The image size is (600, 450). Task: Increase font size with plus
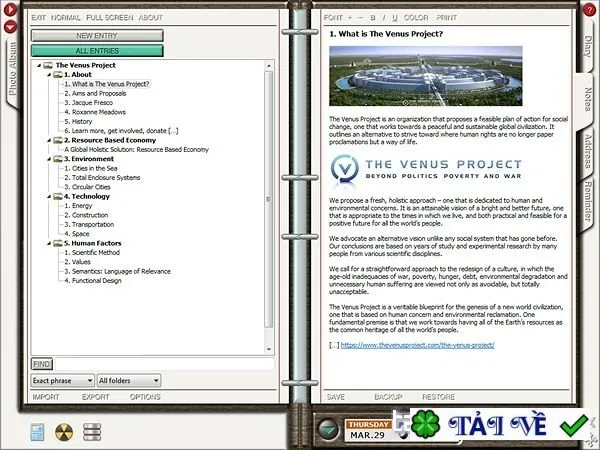(x=349, y=18)
